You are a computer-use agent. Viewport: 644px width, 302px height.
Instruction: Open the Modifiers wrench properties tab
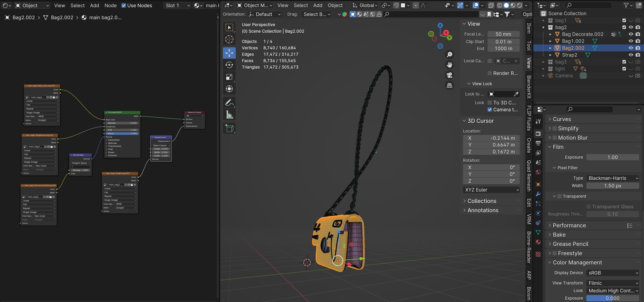(x=538, y=194)
